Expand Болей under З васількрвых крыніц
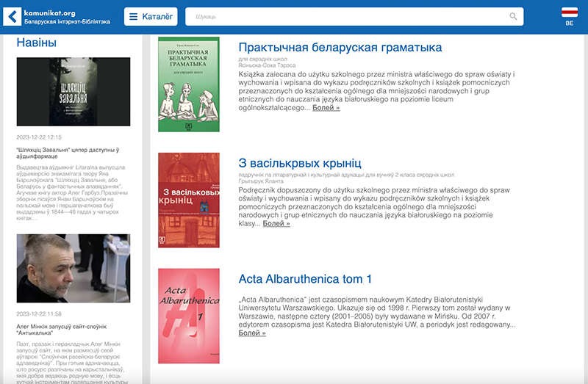Image resolution: width=588 pixels, height=384 pixels. point(276,223)
